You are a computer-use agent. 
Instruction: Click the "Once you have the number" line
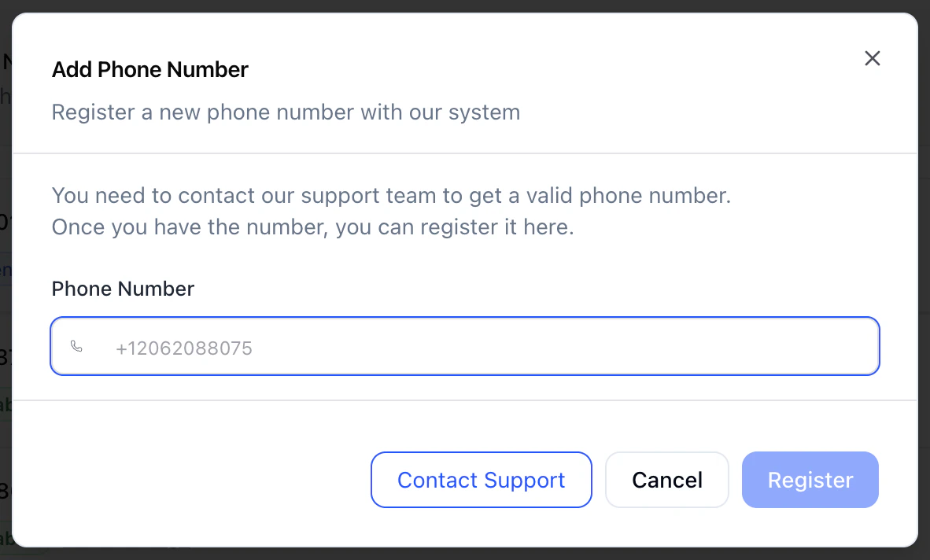[312, 227]
